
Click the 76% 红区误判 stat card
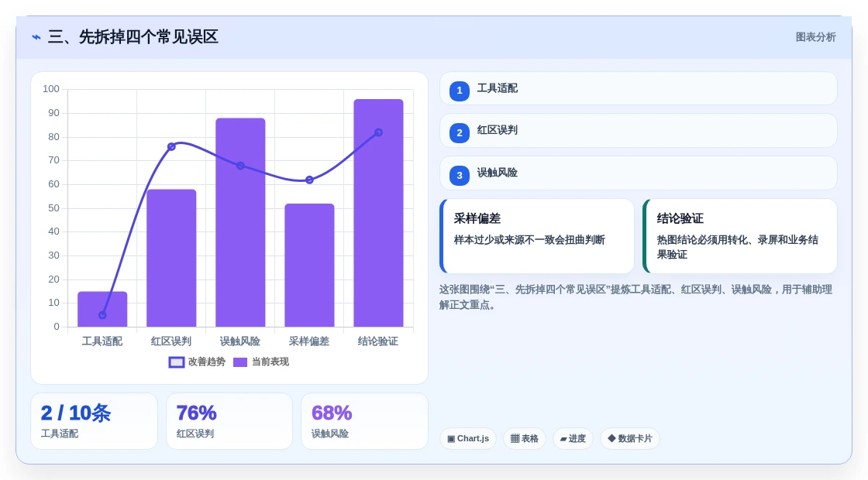click(229, 421)
